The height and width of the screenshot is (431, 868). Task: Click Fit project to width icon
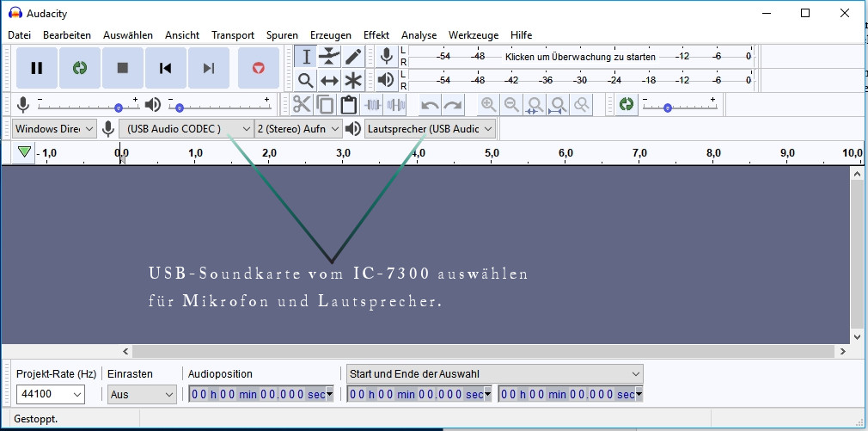pos(558,104)
